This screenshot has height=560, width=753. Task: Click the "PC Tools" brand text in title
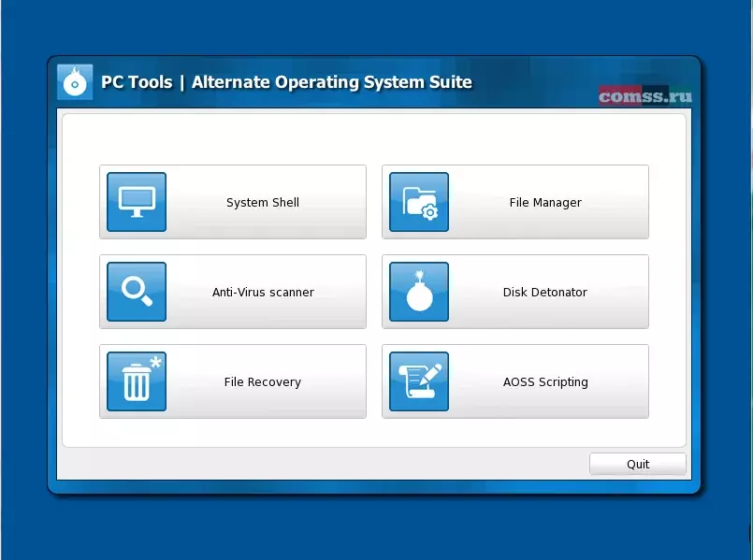(x=137, y=82)
